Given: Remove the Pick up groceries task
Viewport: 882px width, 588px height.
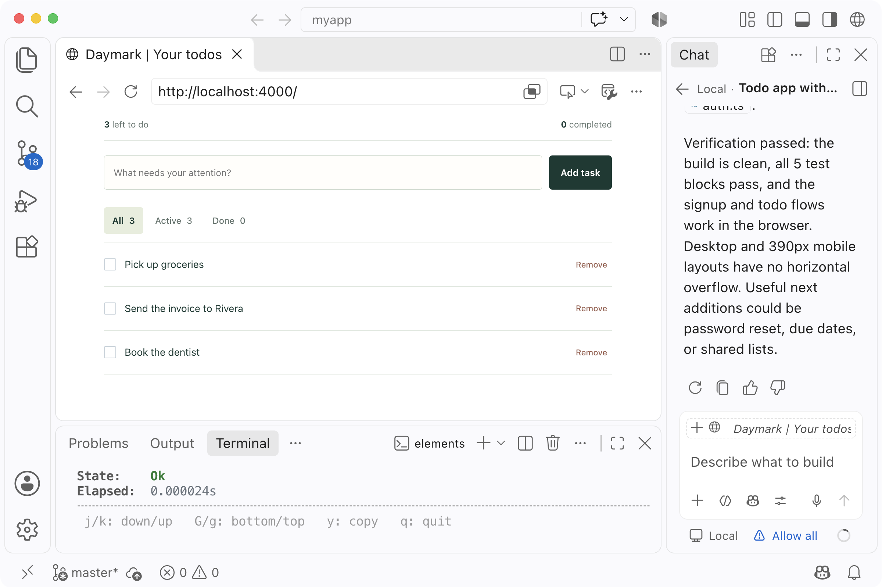Looking at the screenshot, I should 591,265.
